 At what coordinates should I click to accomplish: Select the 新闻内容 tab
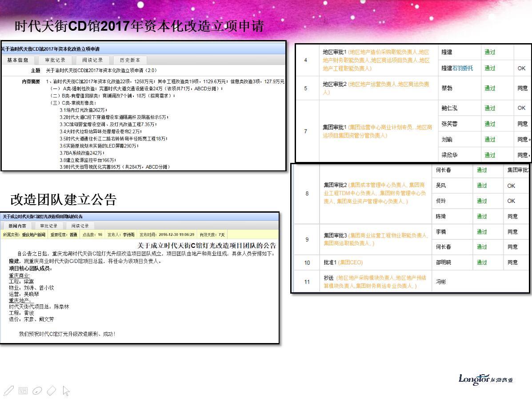17,226
